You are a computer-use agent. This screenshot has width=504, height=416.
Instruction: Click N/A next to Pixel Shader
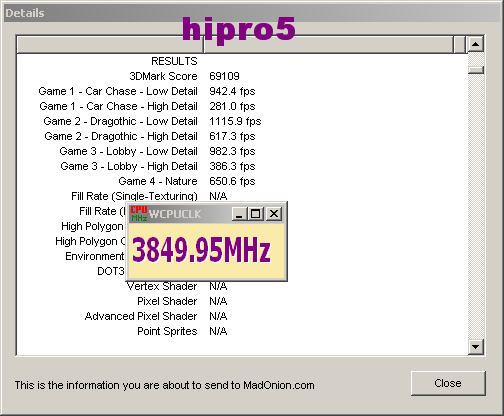click(218, 301)
